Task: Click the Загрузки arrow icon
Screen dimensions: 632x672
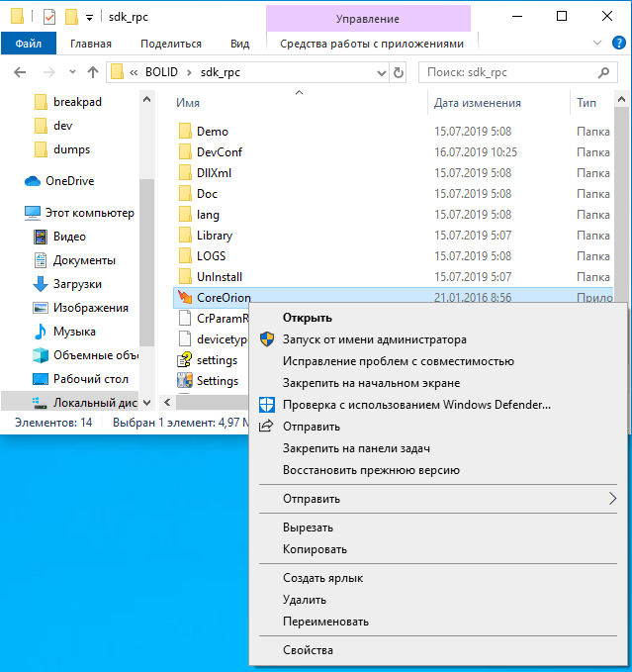Action: [x=41, y=284]
